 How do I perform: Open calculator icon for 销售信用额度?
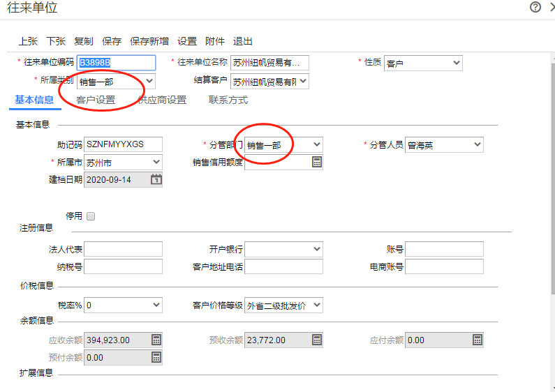317,162
